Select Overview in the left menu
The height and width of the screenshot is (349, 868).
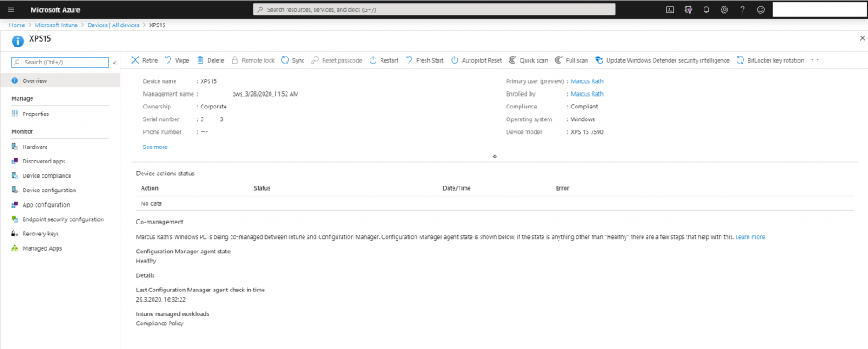point(60,80)
